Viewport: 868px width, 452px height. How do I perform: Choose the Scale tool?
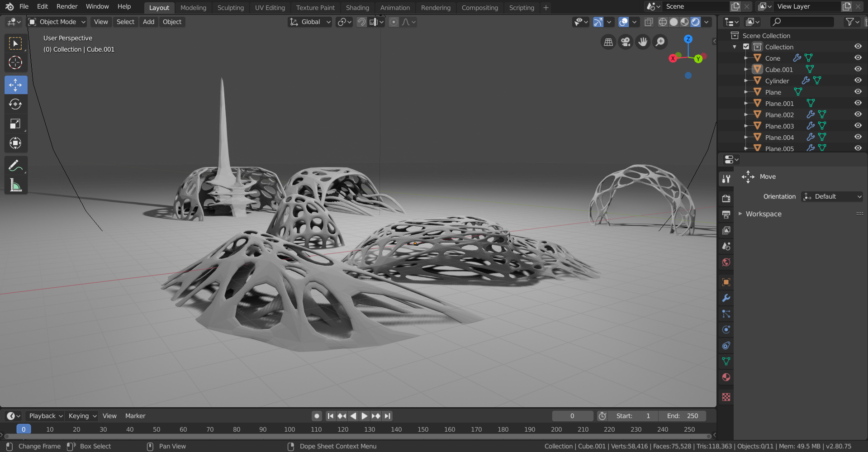15,124
